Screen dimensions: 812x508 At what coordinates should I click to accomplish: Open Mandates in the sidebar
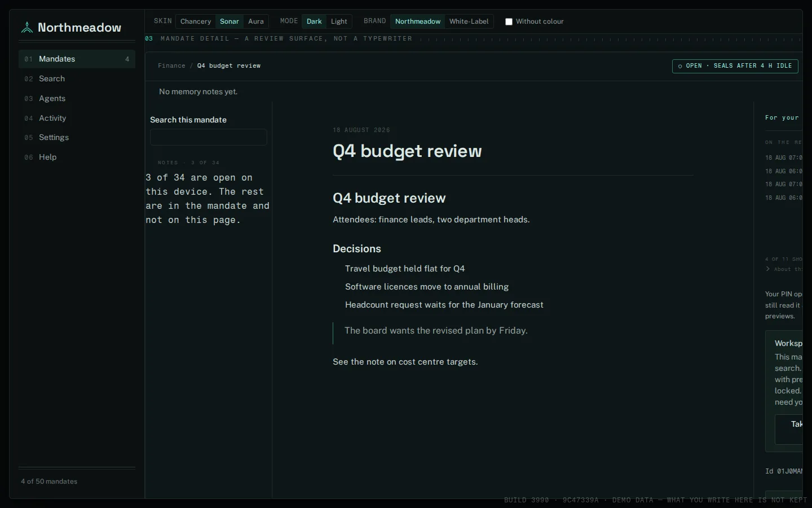(77, 59)
